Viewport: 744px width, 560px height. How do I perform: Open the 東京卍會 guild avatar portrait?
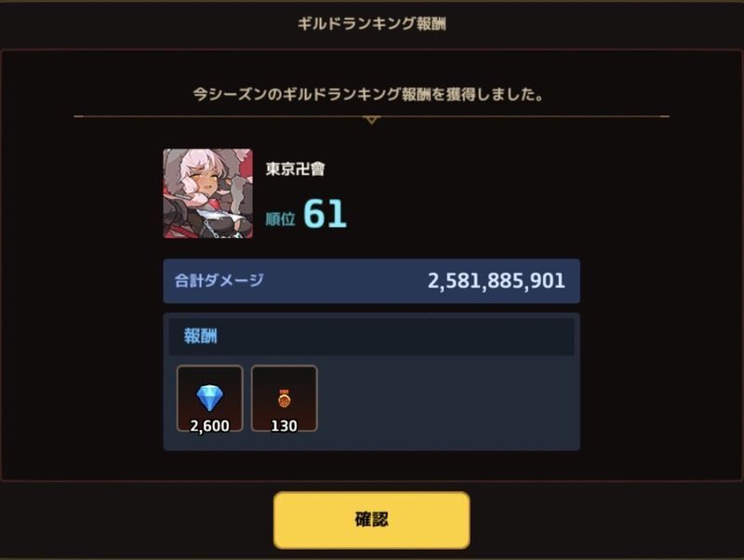click(x=207, y=193)
